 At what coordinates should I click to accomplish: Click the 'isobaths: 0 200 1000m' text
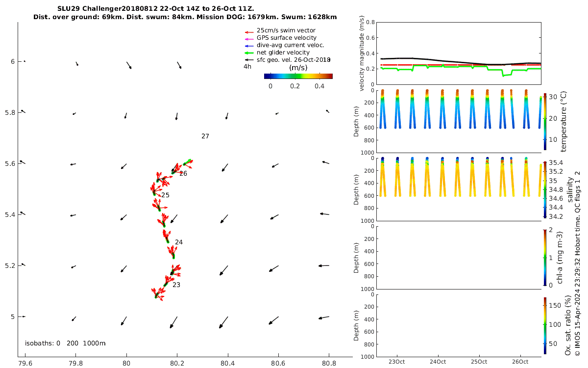point(65,343)
